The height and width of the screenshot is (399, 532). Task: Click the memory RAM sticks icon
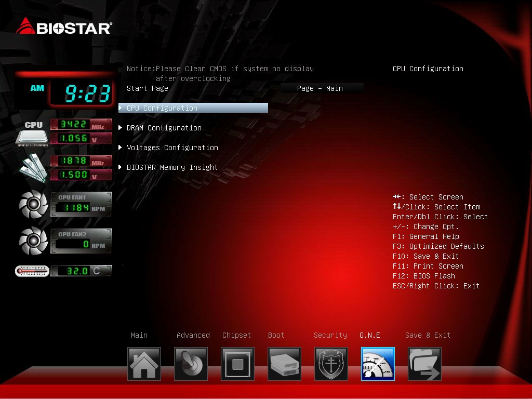point(33,167)
